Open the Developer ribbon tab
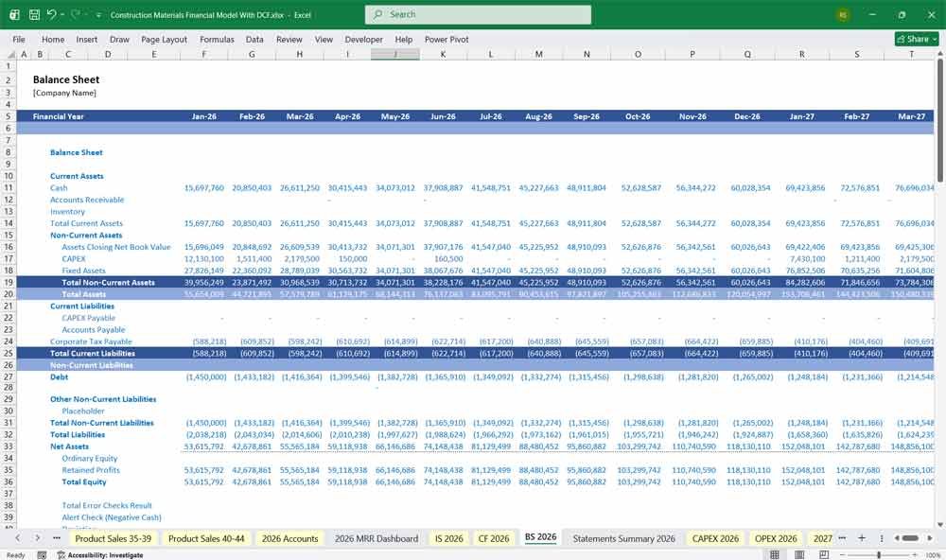Screen dimensions: 946x560 tap(364, 39)
